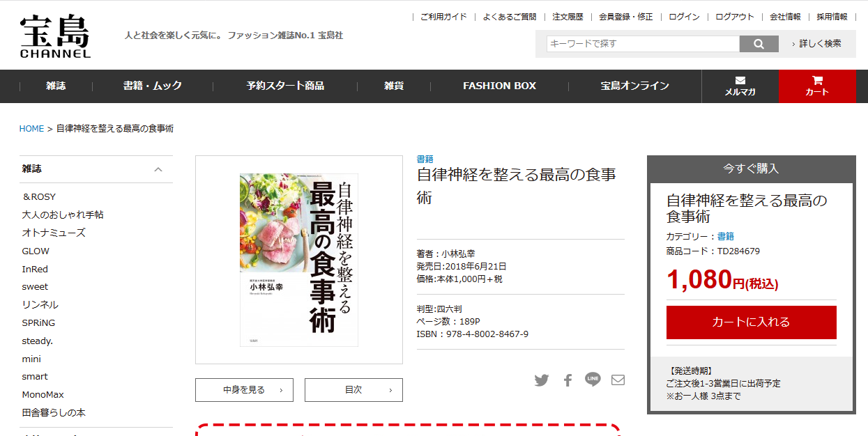Open the 雑貨 navigation menu

[394, 86]
